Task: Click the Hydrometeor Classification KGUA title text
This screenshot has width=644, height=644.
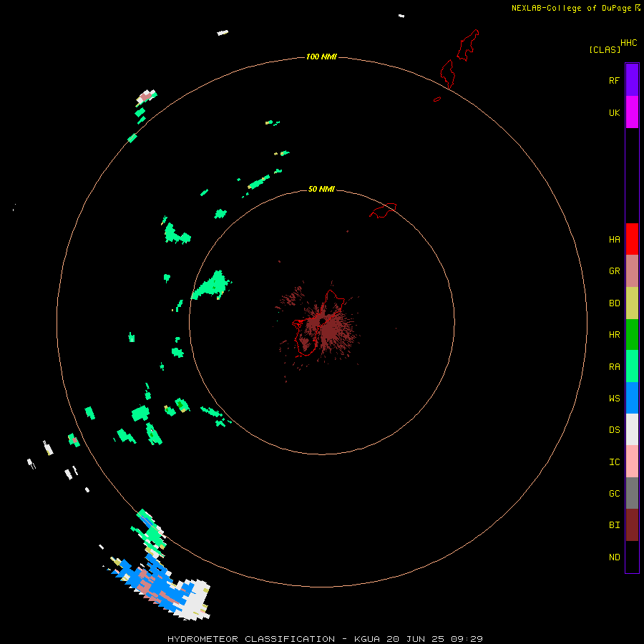Action: 325,639
